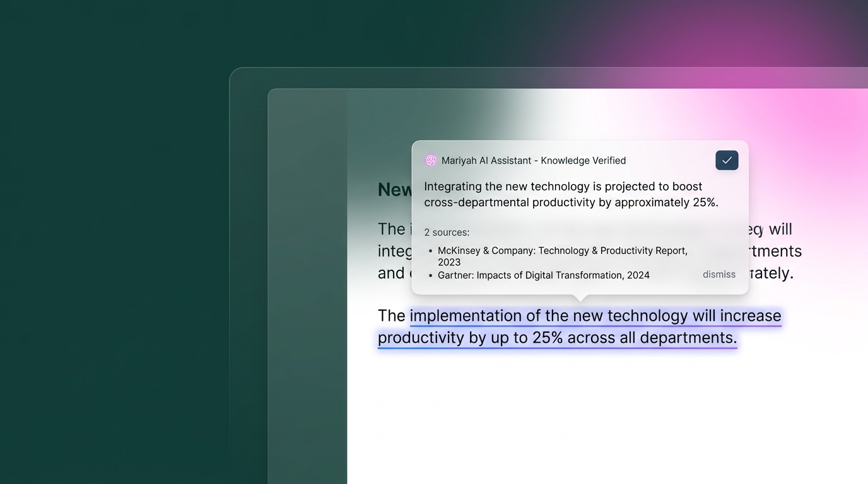The width and height of the screenshot is (868, 484).
Task: Click the AI summary text about cross-departmental productivity
Action: tap(572, 194)
